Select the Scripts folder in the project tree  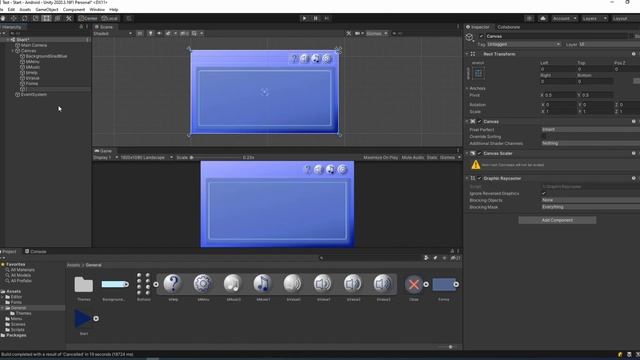(x=18, y=330)
